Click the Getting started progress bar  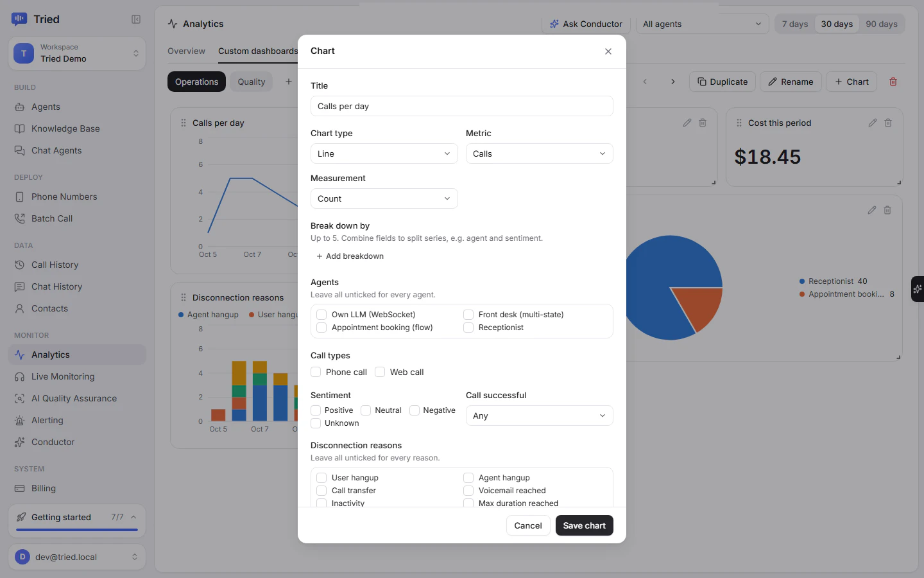[77, 530]
